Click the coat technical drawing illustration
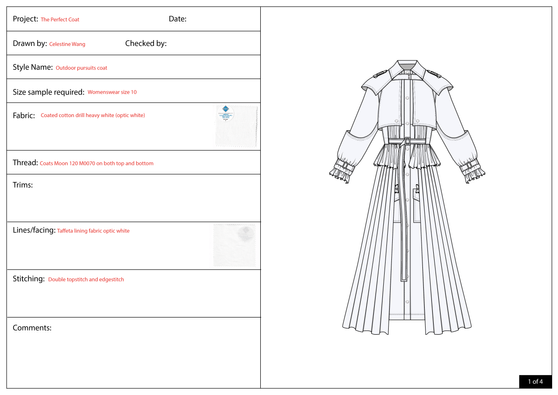558x395 pixels. coord(407,197)
